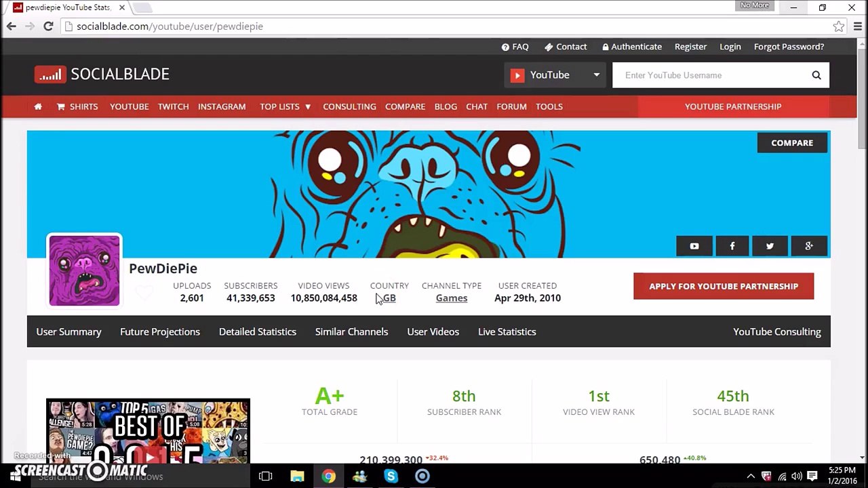
Task: Open the YouTube platform dropdown
Action: tap(555, 75)
